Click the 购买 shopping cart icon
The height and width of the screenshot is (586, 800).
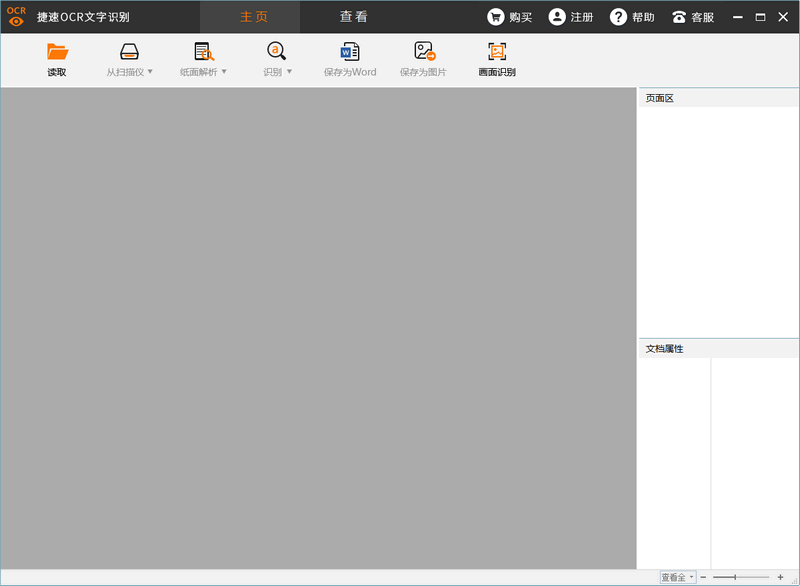pos(495,17)
